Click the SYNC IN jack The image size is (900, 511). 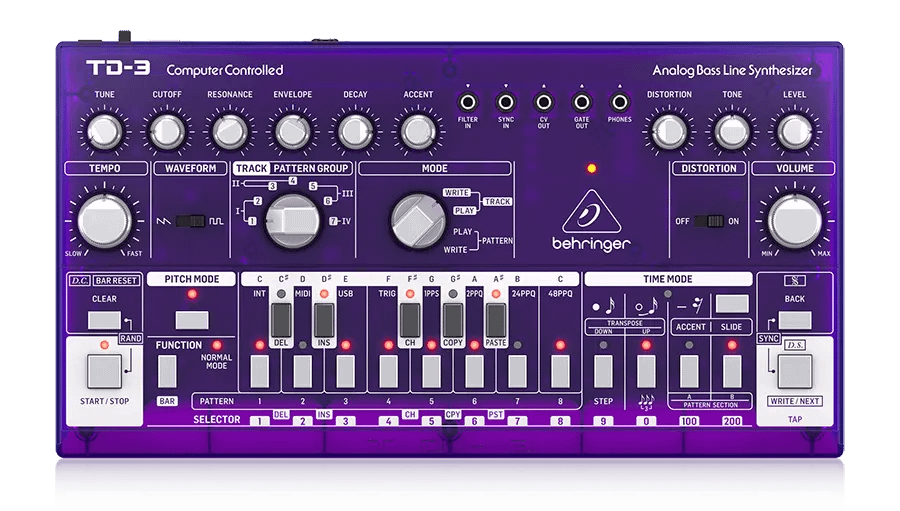(x=506, y=102)
